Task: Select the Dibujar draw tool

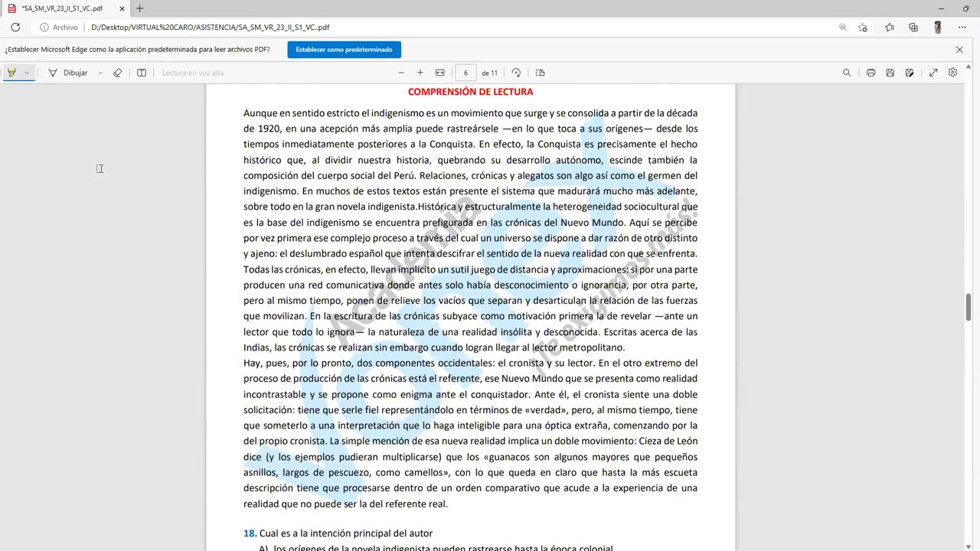Action: pyautogui.click(x=67, y=73)
